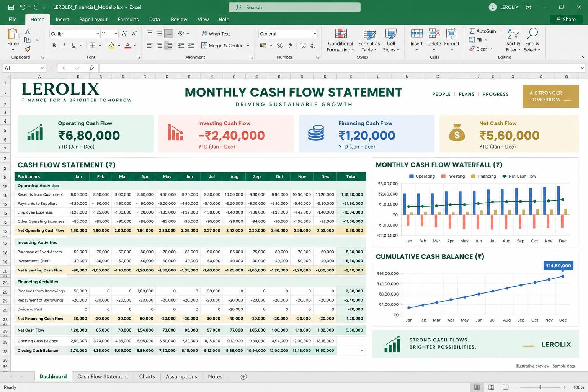
Task: Toggle Wrap Text
Action: [x=216, y=34]
